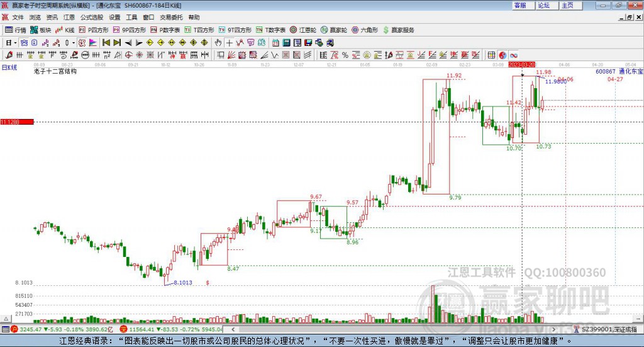Click the up triangle at volume pane corner
Image resolution: width=644 pixels, height=347 pixels.
tap(6, 319)
